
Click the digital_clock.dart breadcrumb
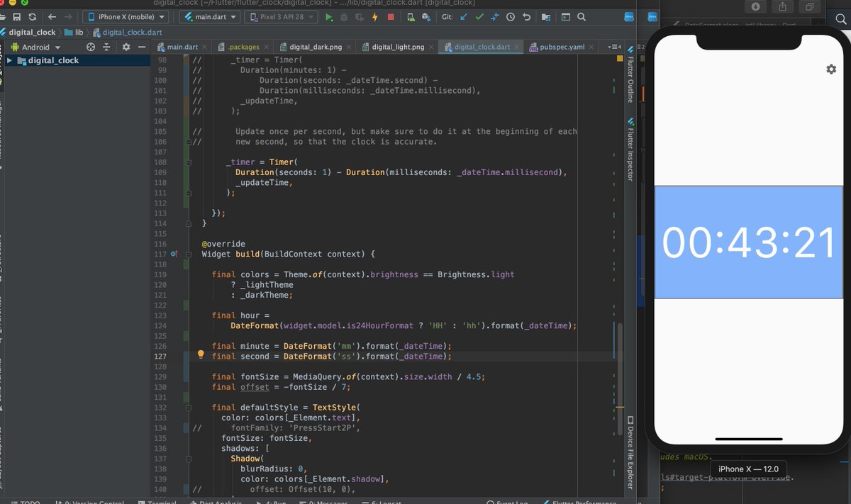tap(126, 32)
